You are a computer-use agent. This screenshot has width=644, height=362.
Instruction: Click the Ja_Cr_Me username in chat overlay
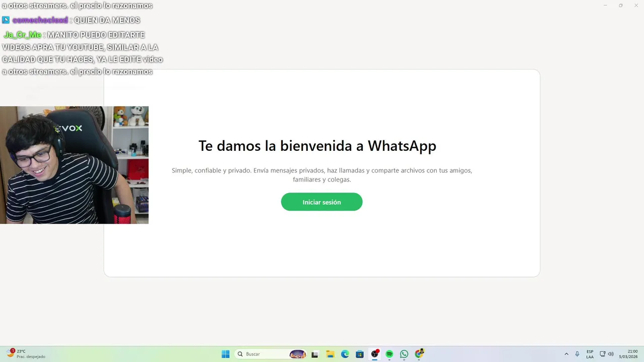(23, 35)
